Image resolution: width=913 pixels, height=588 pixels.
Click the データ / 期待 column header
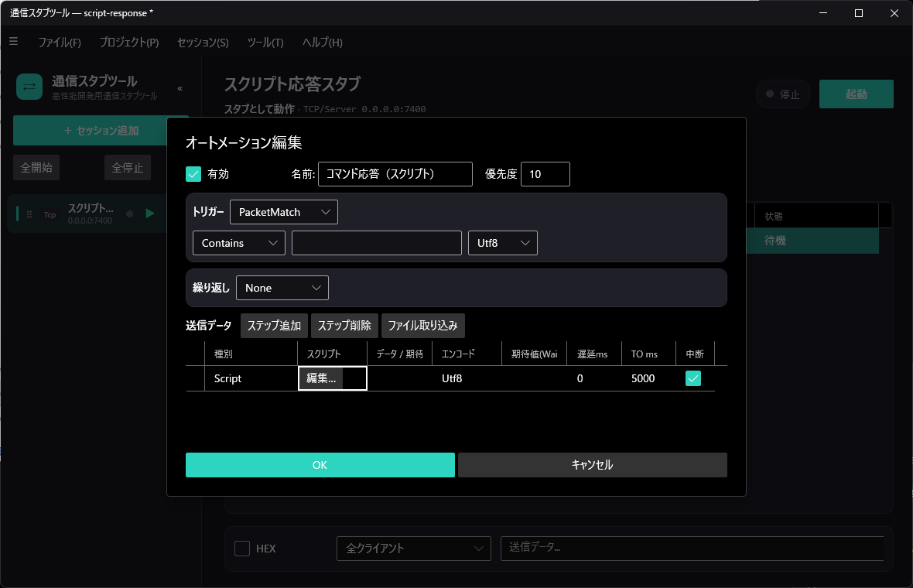point(399,354)
